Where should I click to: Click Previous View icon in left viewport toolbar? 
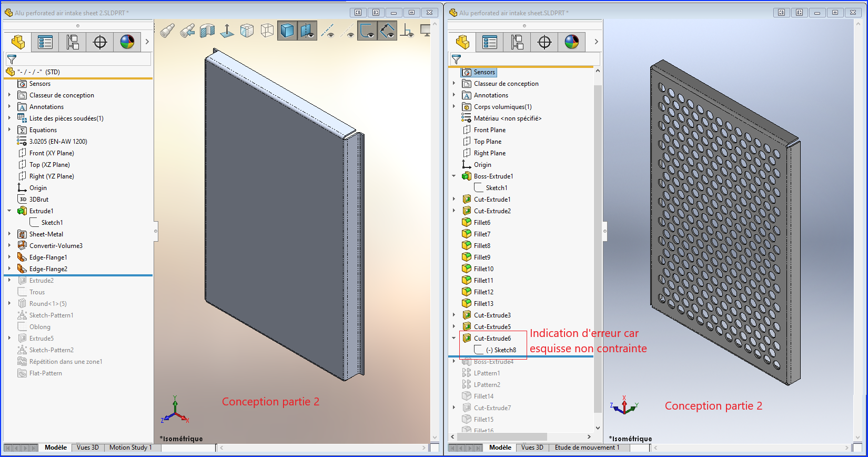point(187,31)
